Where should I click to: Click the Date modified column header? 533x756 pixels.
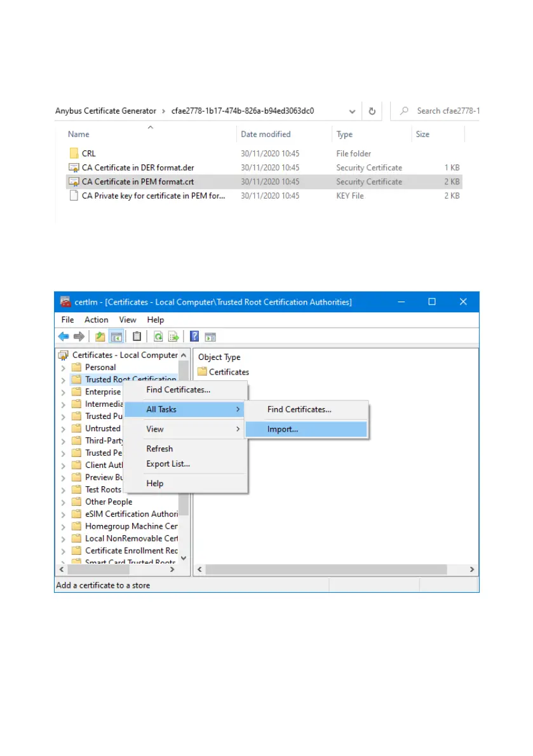coord(266,135)
